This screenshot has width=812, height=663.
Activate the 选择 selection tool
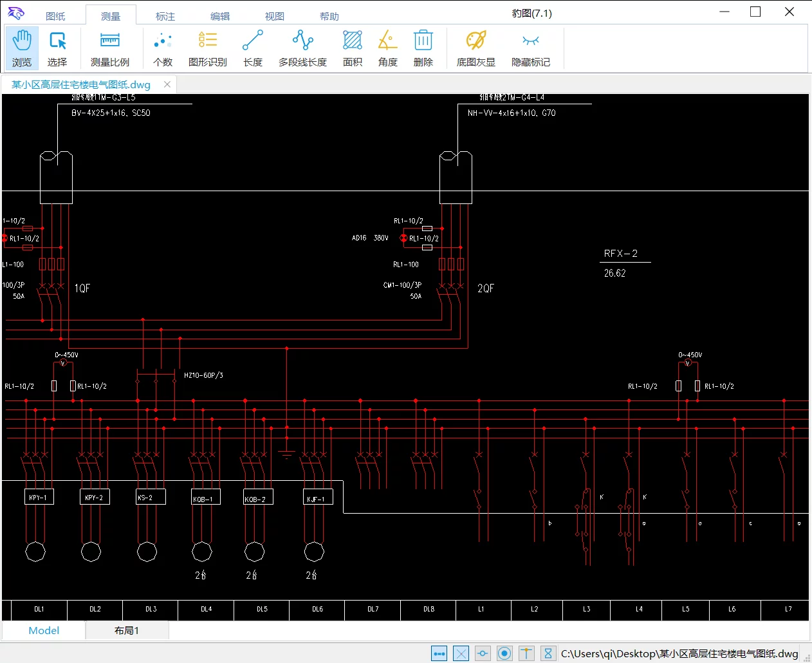point(57,48)
